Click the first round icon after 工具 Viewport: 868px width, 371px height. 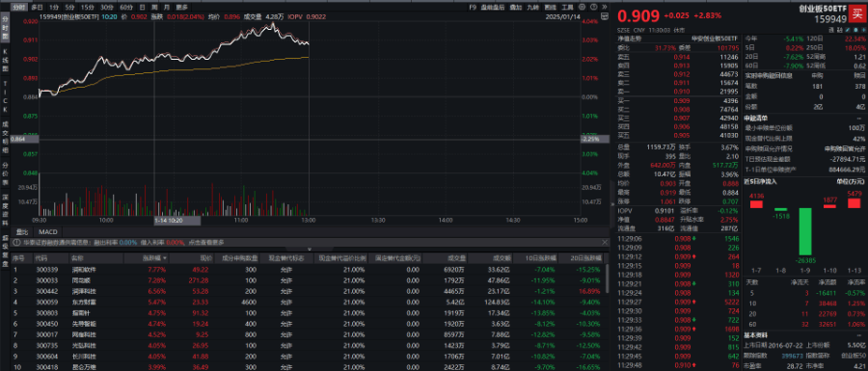click(581, 8)
